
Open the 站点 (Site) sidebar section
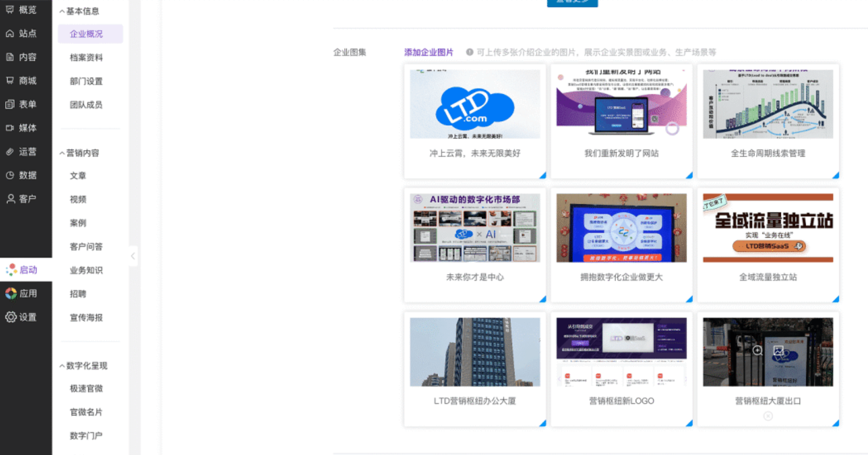22,33
